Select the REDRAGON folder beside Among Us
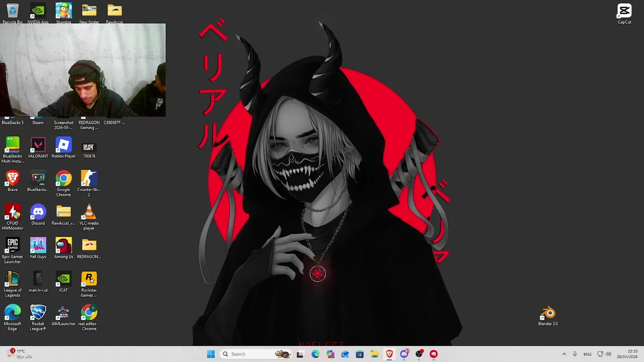644x362 pixels. (89, 248)
